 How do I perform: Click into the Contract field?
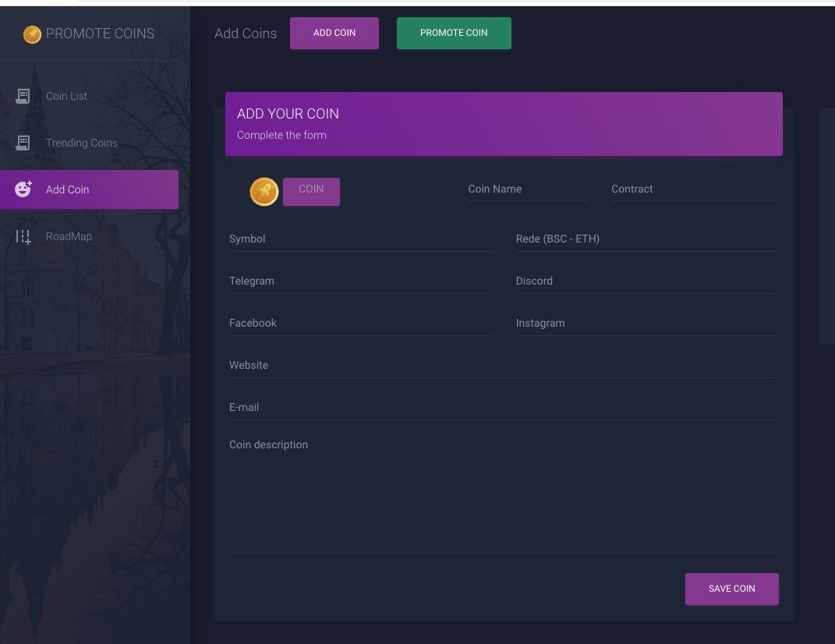[694, 189]
